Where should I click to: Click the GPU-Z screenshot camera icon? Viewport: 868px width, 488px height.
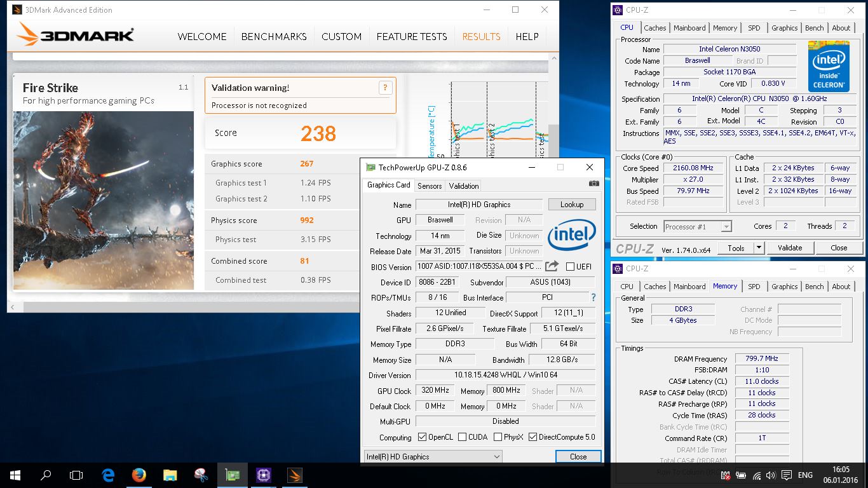pyautogui.click(x=593, y=184)
